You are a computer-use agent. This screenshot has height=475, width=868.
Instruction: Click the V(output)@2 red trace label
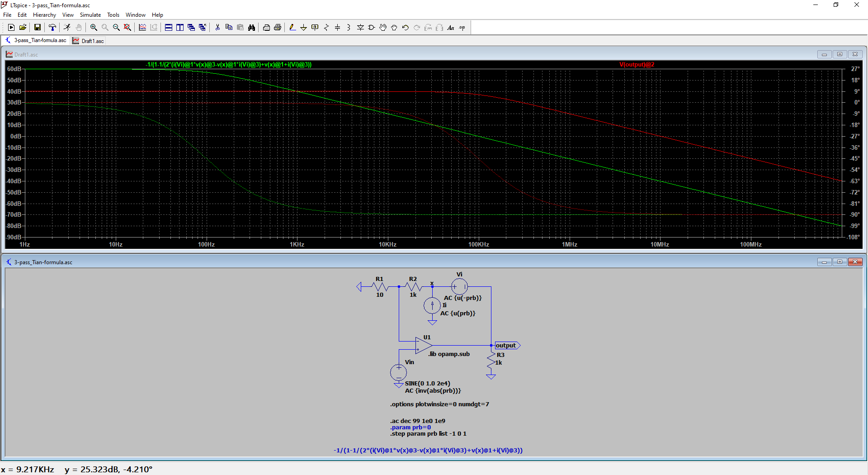(637, 65)
